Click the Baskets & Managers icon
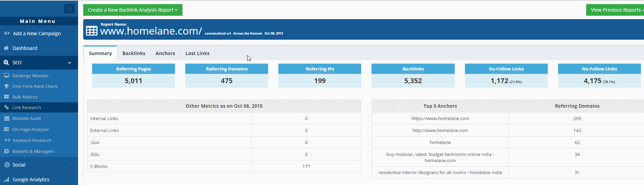Screen dimensions: 644x185 coord(7,151)
